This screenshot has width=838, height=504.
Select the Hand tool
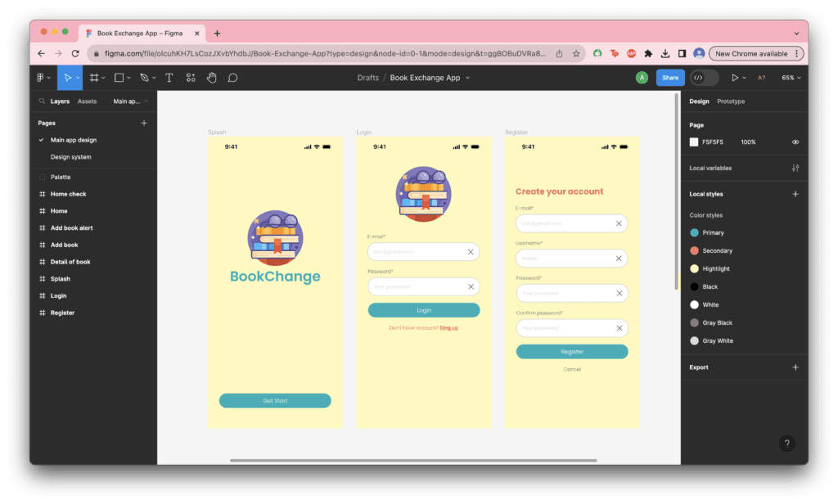[211, 77]
